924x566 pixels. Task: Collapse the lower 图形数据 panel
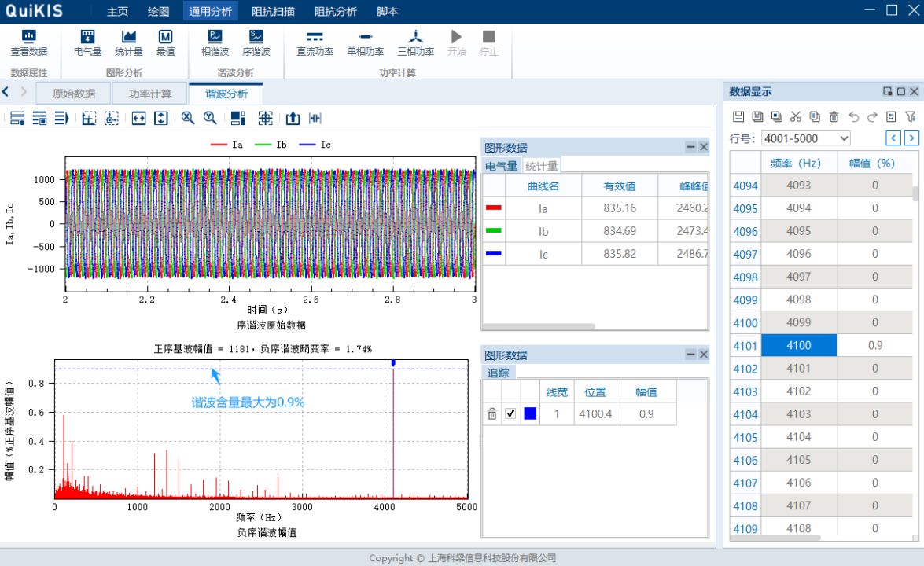[690, 354]
